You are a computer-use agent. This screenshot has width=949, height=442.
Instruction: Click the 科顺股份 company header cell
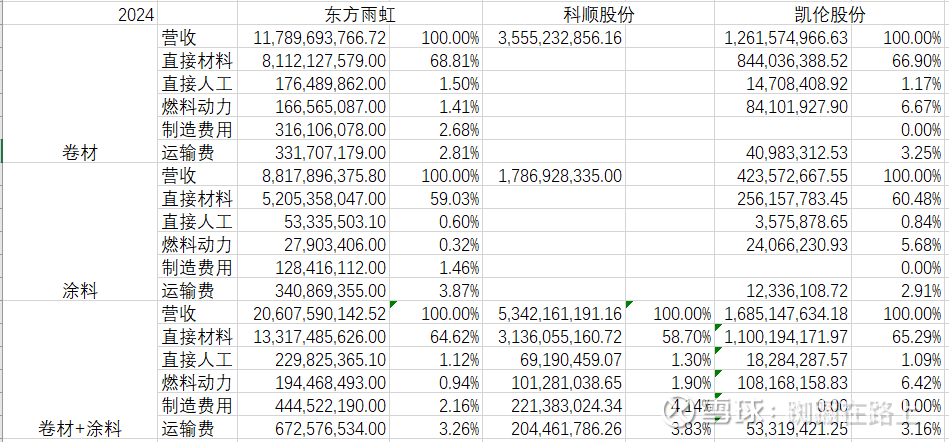pos(599,15)
